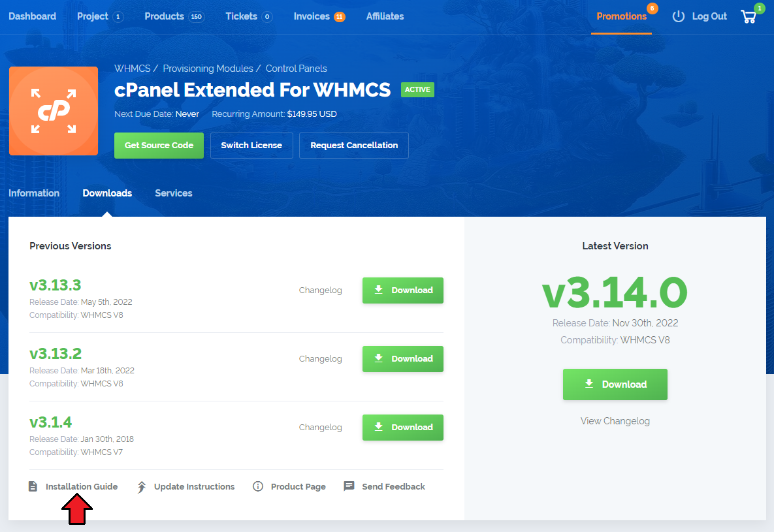Click the Products count badge 150
Screen dimensions: 774x532
197,17
